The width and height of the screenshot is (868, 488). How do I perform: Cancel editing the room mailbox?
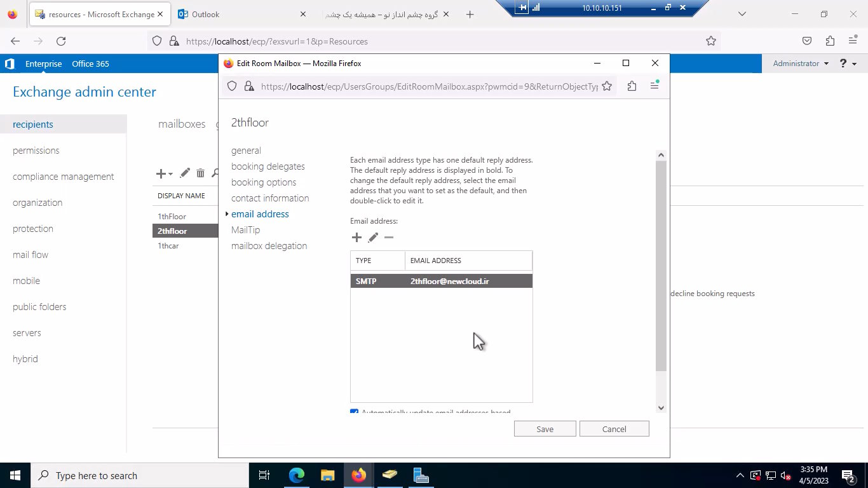pos(614,429)
